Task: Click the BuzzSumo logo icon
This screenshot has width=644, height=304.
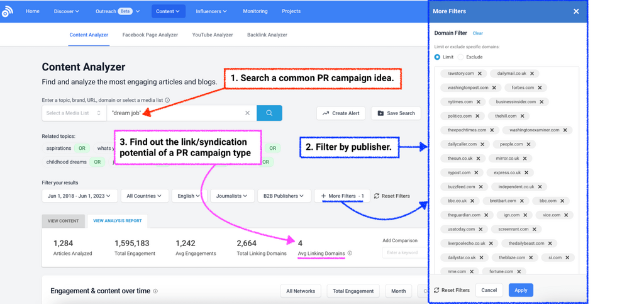Action: click(8, 11)
